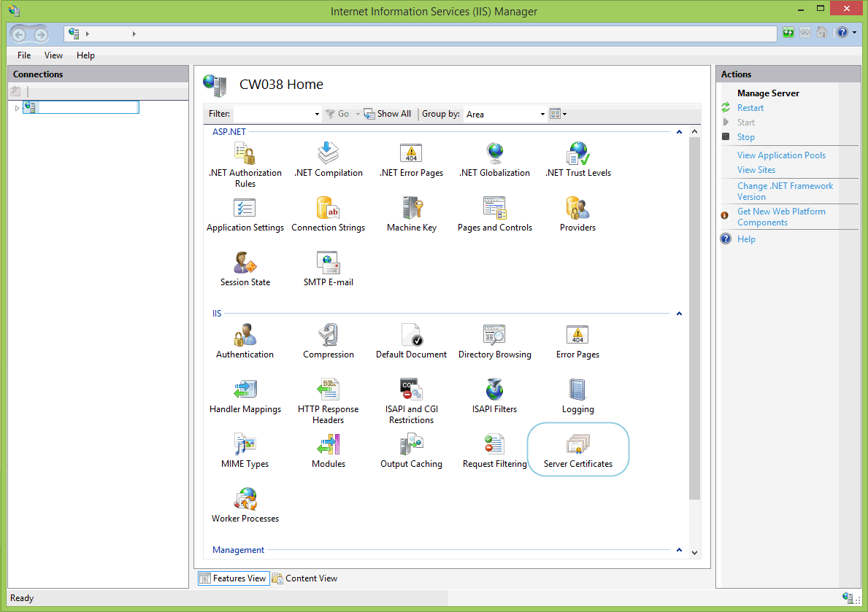Open the Filter dropdown
Viewport: 868px width, 612px height.
click(x=317, y=114)
